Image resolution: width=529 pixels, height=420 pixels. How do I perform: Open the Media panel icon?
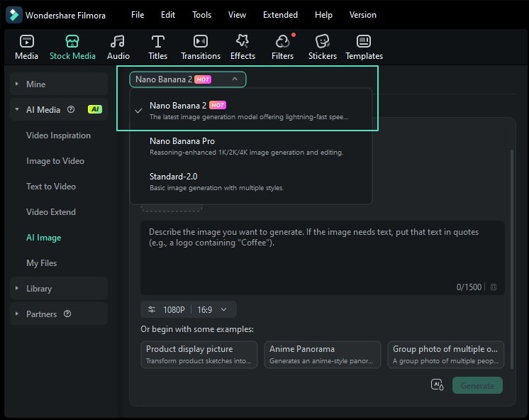tap(27, 41)
